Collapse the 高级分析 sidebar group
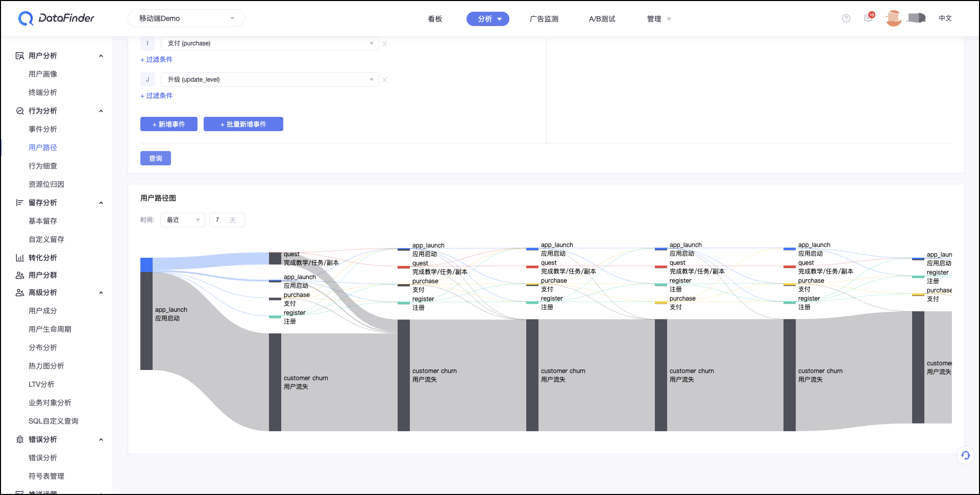 [x=101, y=292]
